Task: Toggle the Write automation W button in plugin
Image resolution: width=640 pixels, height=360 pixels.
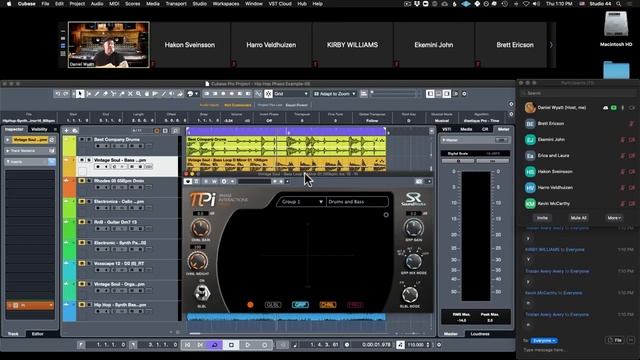Action: point(214,181)
